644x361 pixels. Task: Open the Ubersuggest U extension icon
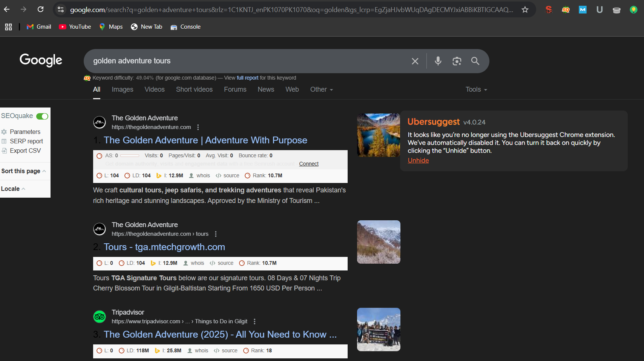(600, 10)
